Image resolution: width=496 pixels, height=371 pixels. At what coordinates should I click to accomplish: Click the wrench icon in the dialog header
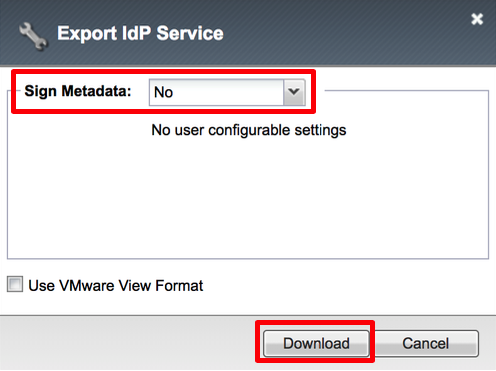point(33,36)
